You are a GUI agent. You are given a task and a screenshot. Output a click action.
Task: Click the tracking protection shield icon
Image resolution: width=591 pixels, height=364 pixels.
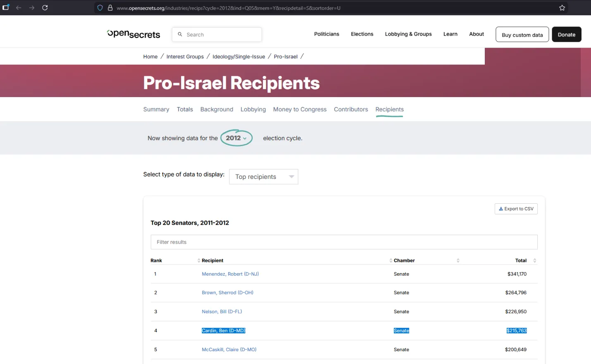coord(100,8)
